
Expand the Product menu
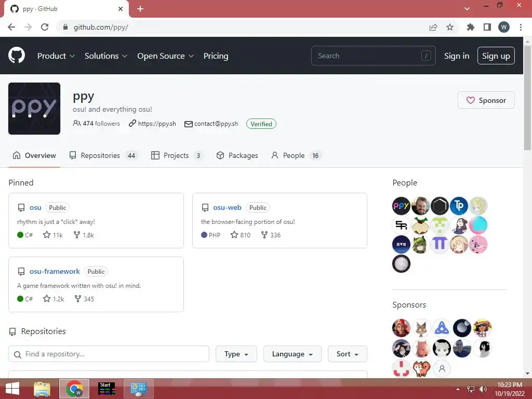[x=56, y=56]
